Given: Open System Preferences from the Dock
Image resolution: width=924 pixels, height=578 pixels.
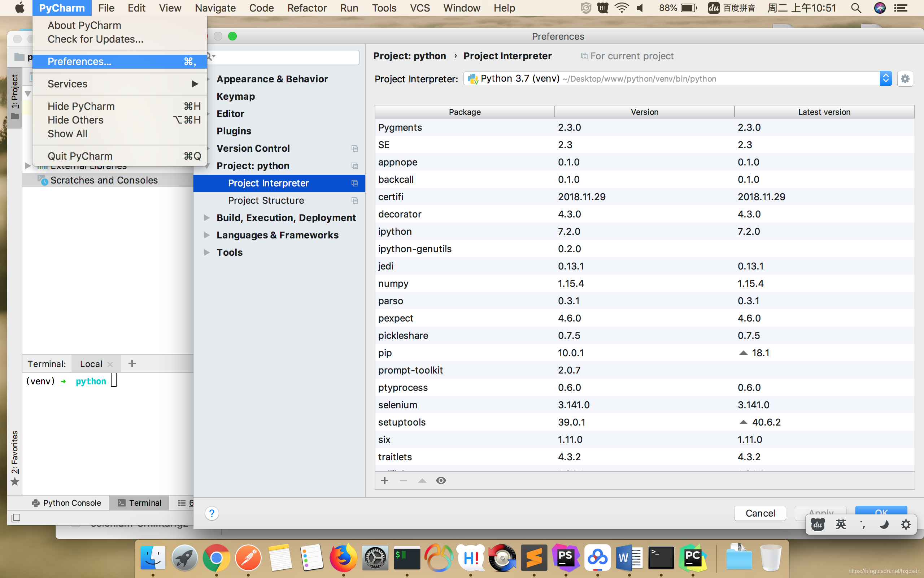Looking at the screenshot, I should click(375, 557).
